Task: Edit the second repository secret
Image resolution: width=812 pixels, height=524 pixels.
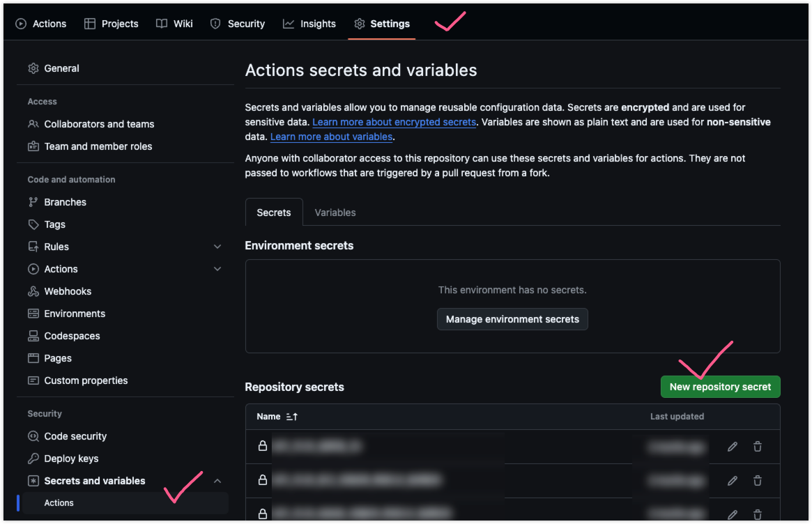Action: click(x=733, y=481)
